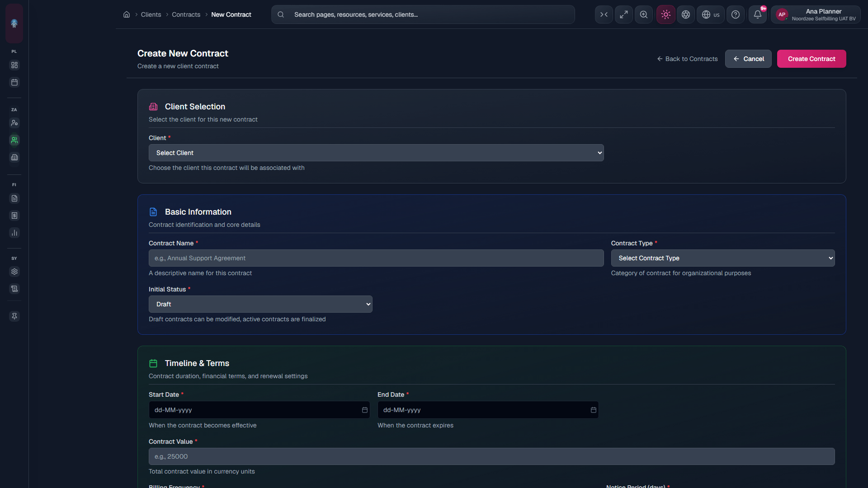Open the calendar icon in sidebar

[x=14, y=82]
